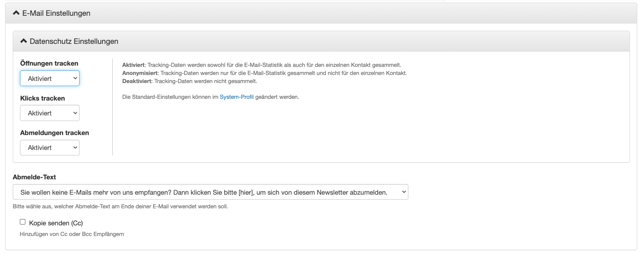
Task: Click the Kopie senden (Cc) label
Action: (56, 222)
